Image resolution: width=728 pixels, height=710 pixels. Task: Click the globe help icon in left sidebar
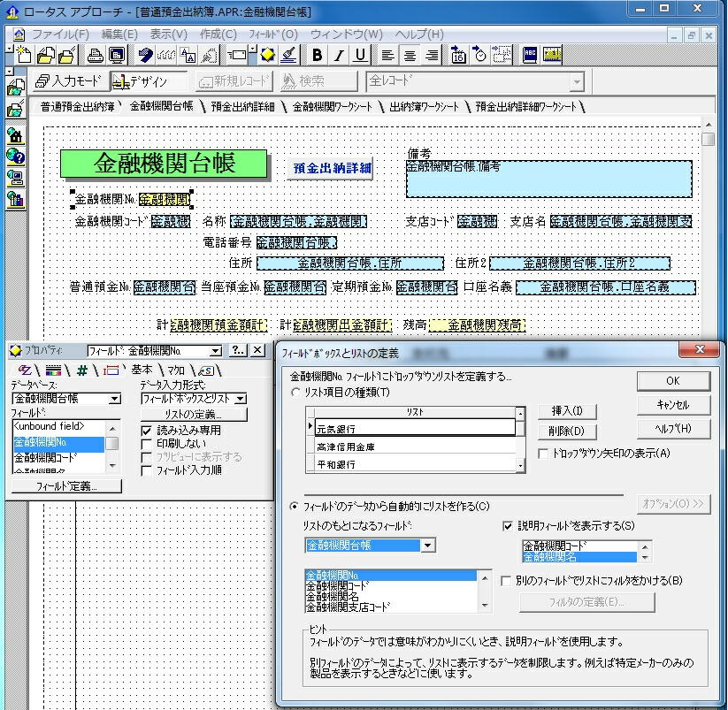[x=15, y=157]
